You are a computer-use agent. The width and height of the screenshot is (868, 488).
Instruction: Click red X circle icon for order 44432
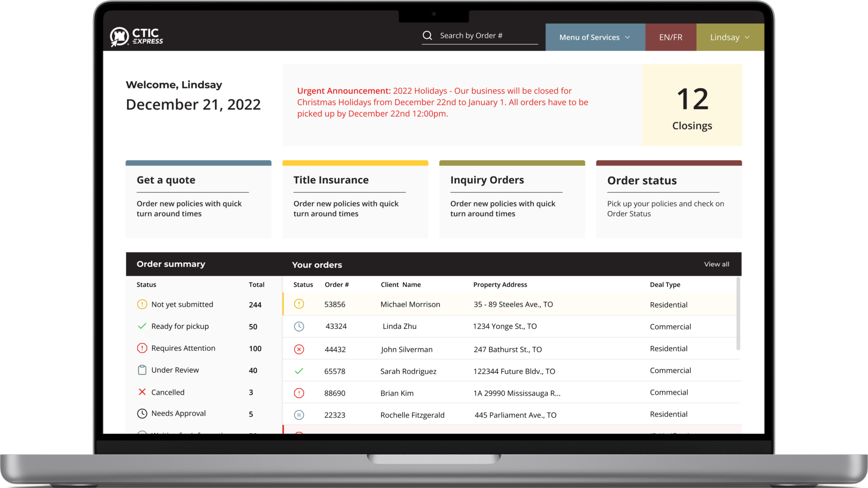tap(299, 349)
